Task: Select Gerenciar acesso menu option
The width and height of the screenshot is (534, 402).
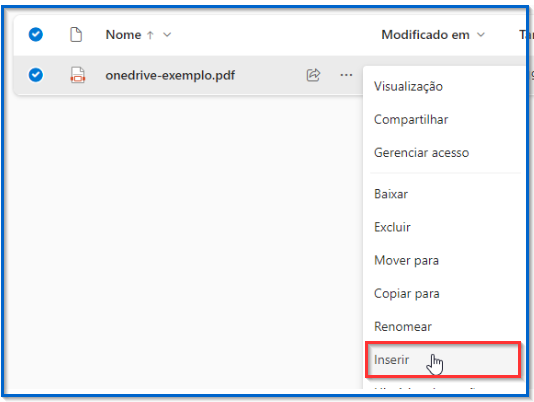Action: [x=444, y=153]
